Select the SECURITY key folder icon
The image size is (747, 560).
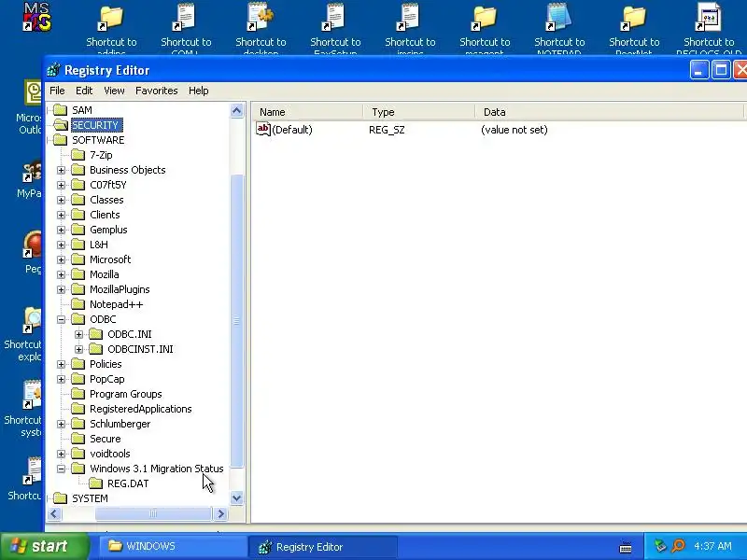coord(61,125)
